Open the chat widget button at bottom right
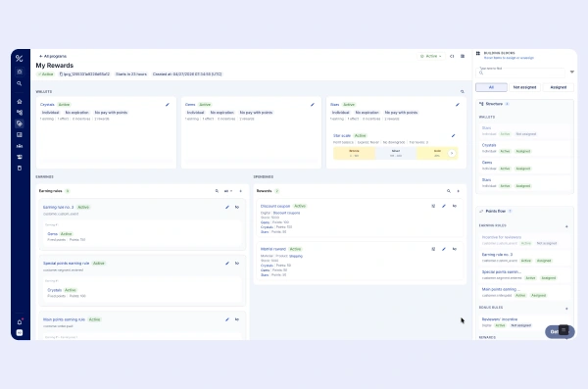The width and height of the screenshot is (588, 389). tap(560, 331)
